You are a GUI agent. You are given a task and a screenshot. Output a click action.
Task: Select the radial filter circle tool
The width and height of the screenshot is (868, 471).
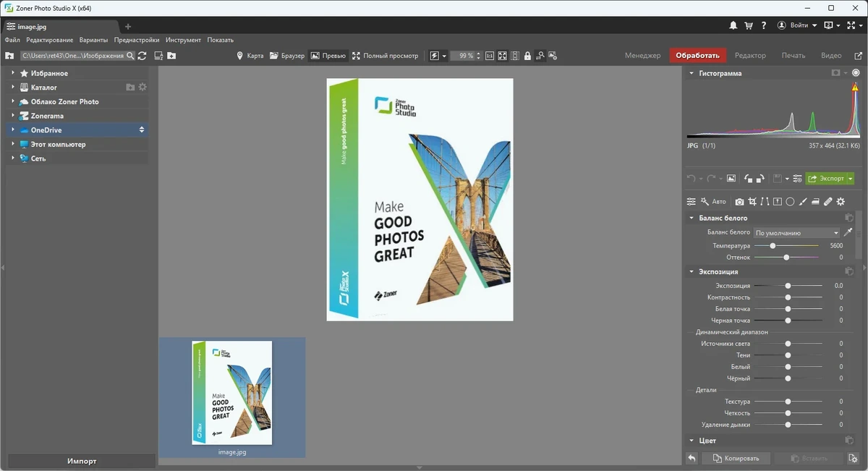790,202
